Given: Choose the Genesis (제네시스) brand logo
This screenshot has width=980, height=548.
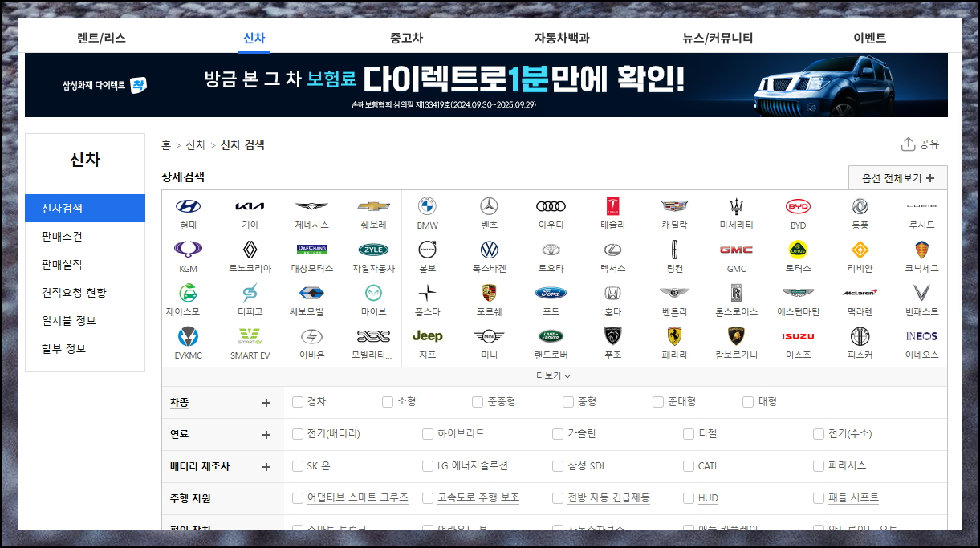Looking at the screenshot, I should coord(311,206).
